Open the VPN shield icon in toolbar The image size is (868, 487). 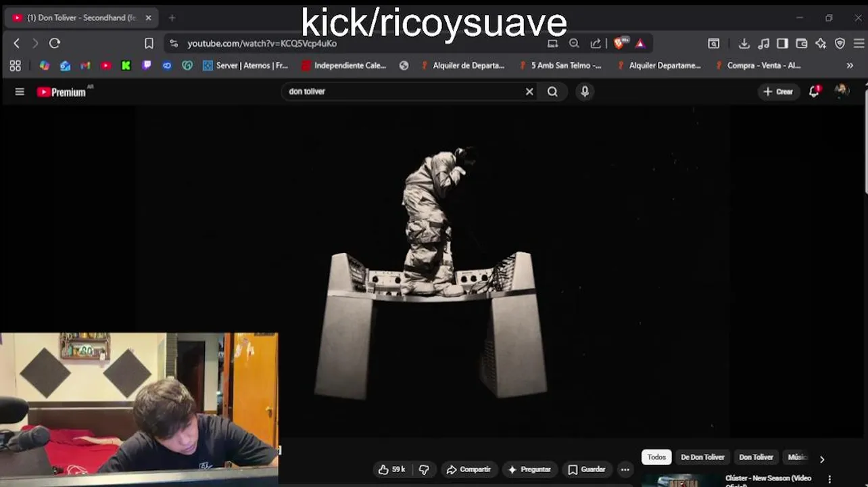tap(840, 43)
